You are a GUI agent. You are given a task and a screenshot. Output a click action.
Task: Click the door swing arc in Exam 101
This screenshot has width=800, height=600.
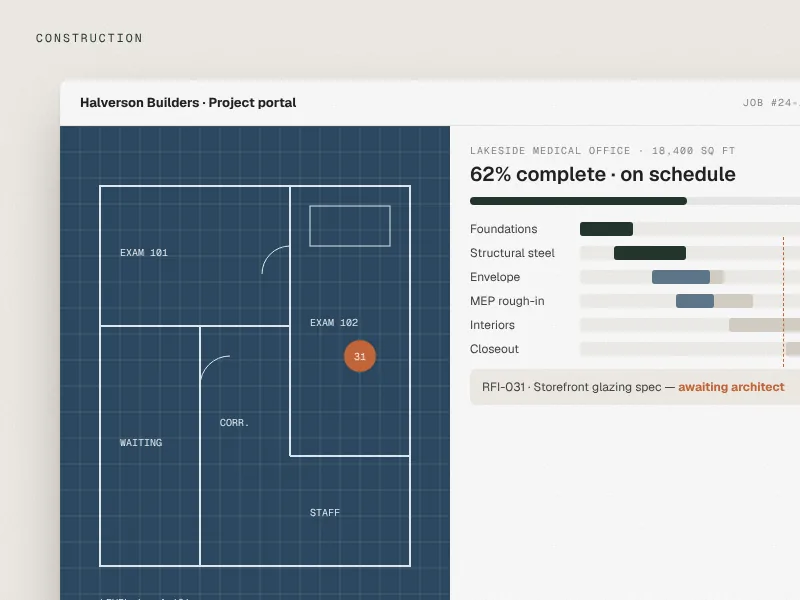(276, 260)
